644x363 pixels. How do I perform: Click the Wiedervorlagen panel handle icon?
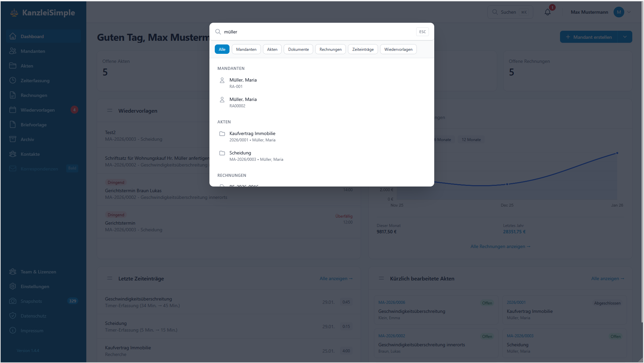coord(110,111)
